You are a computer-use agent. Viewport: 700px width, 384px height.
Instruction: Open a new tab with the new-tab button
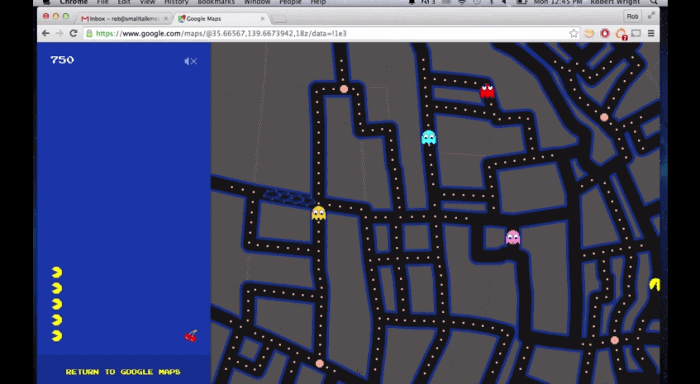pos(279,19)
